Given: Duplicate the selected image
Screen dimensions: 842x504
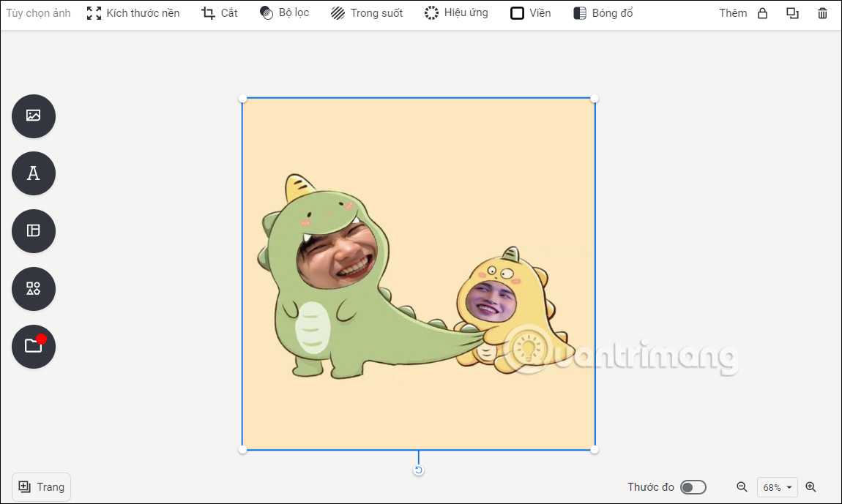Looking at the screenshot, I should point(792,12).
